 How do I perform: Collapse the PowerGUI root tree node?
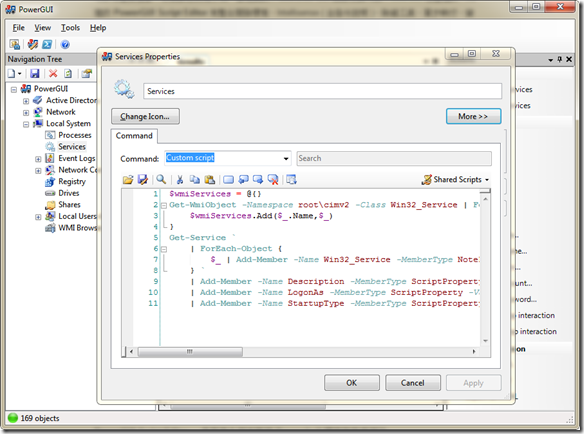coord(14,89)
